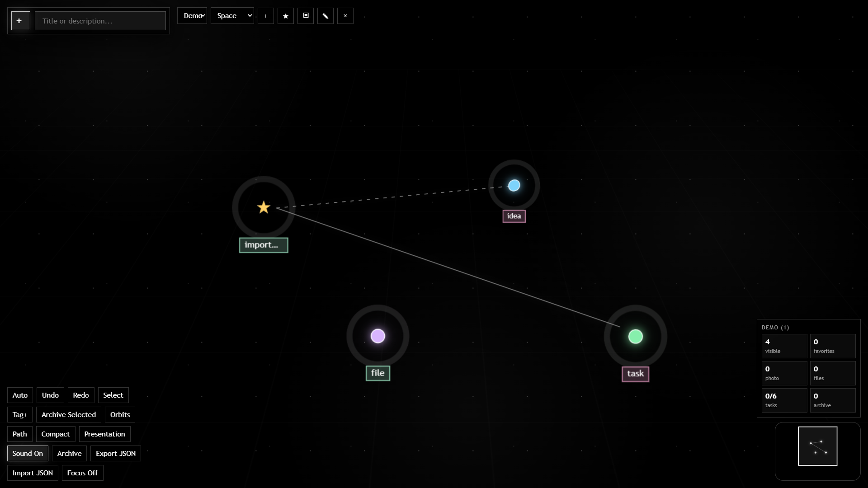
Task: Toggle the Sound On button
Action: pyautogui.click(x=28, y=453)
